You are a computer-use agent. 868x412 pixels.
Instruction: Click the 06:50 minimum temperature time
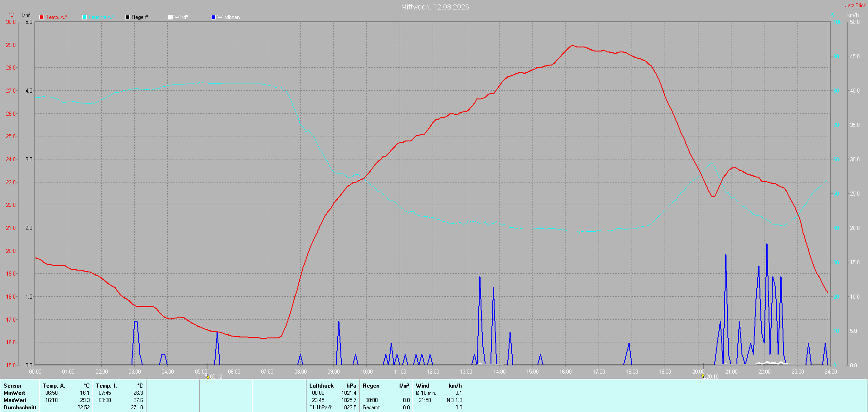click(52, 393)
